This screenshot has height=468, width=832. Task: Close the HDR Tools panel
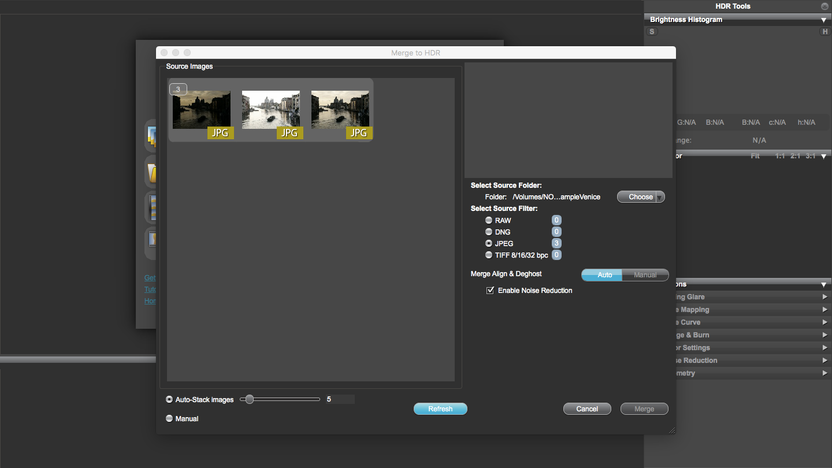point(825,6)
